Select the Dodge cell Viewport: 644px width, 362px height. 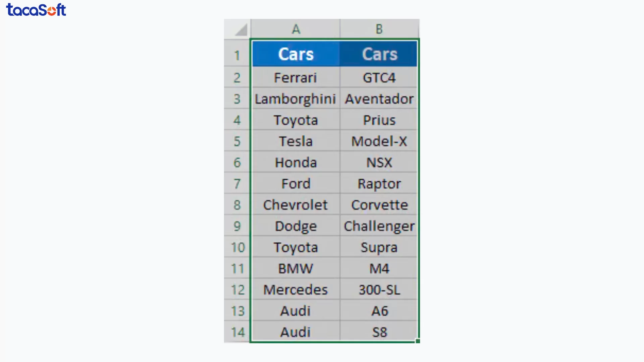(296, 226)
